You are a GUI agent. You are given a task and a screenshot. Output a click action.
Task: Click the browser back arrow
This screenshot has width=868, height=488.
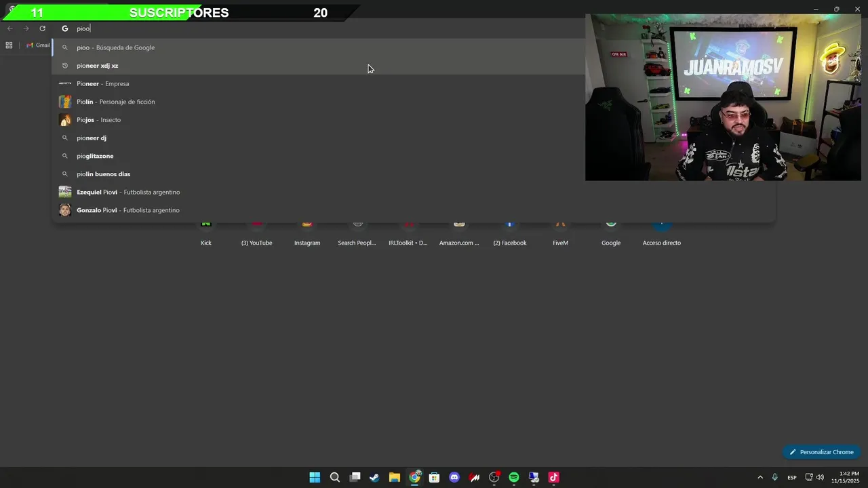[10, 28]
